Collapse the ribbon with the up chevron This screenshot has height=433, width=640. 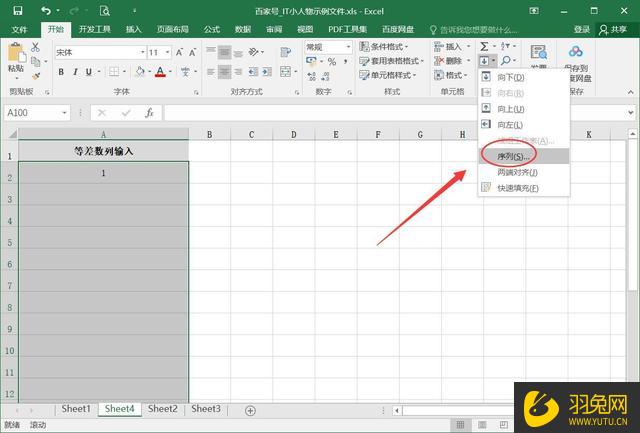click(631, 93)
